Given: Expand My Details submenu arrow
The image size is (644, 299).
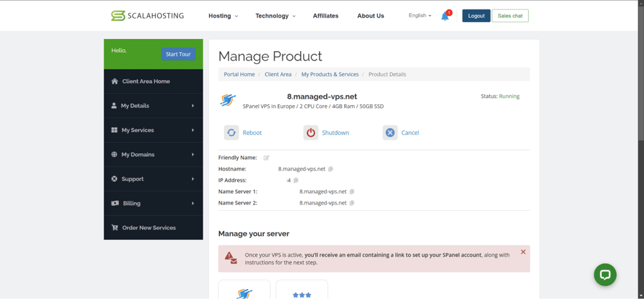Looking at the screenshot, I should click(x=192, y=106).
